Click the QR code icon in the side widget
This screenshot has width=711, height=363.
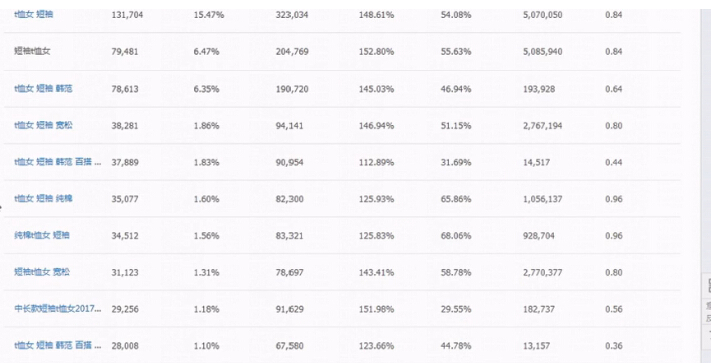(x=708, y=286)
